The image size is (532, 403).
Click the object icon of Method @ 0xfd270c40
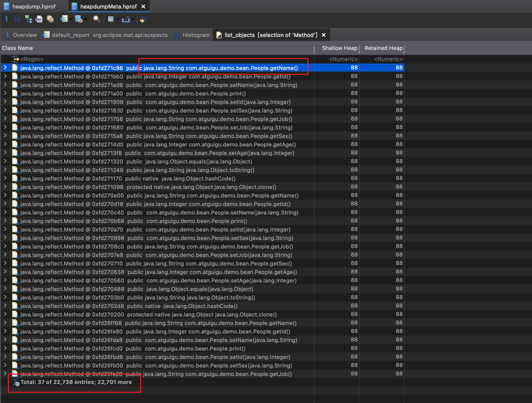pos(15,212)
